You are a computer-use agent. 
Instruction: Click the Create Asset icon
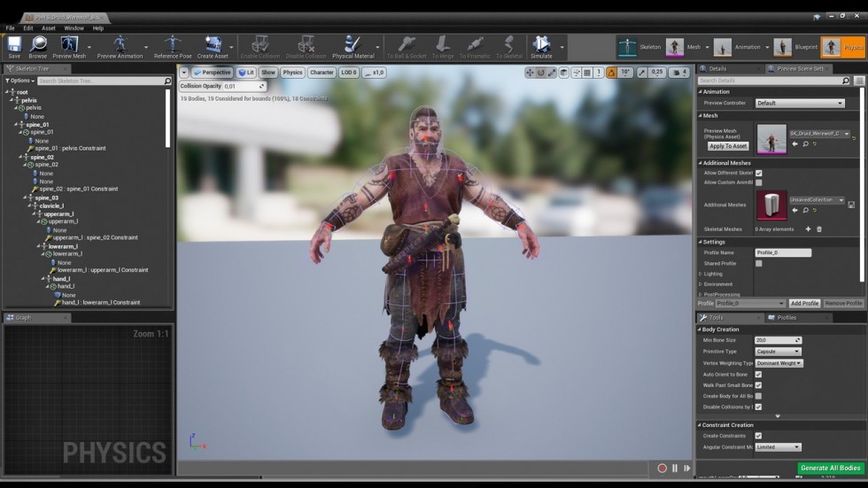pos(213,44)
